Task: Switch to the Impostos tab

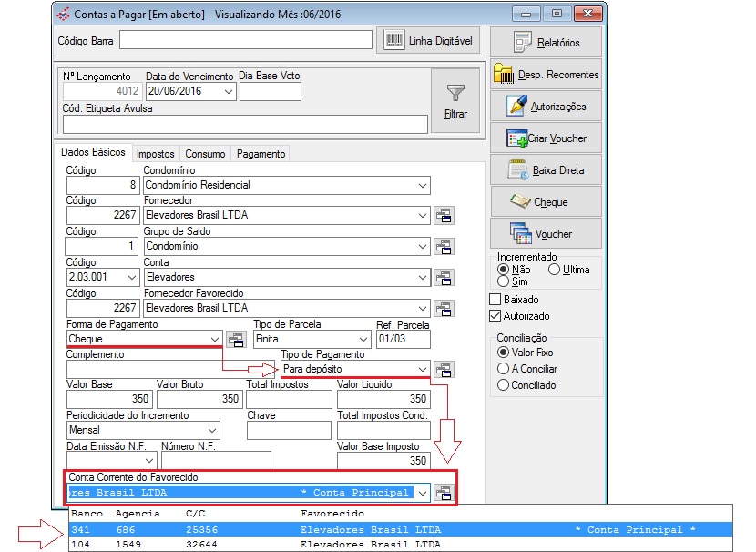Action: click(x=155, y=154)
